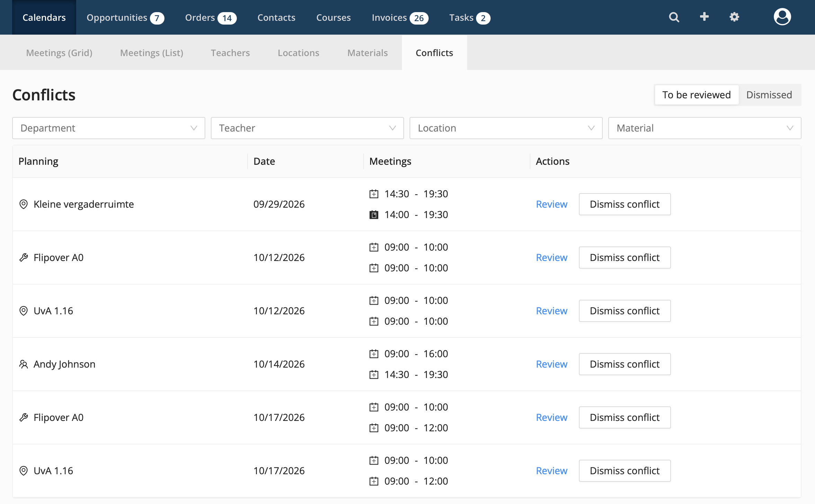This screenshot has width=815, height=504.
Task: Open the search icon in top bar
Action: 674,17
